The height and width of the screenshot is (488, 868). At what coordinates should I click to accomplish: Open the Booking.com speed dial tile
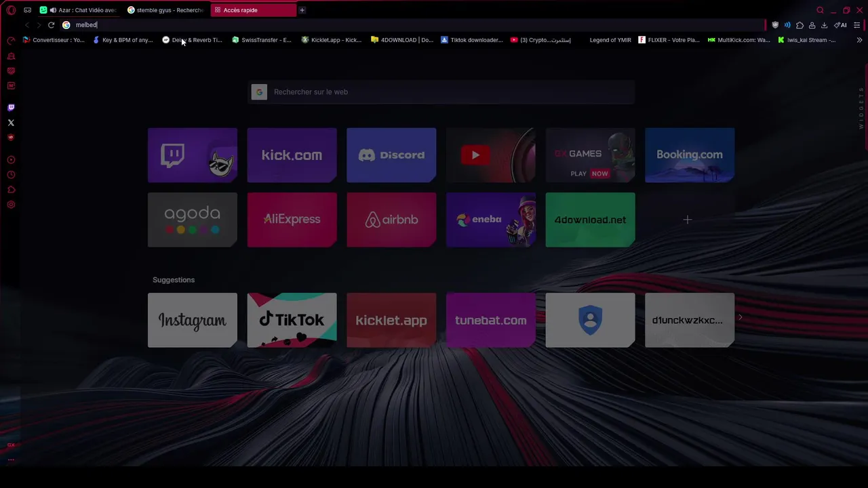[x=690, y=155]
